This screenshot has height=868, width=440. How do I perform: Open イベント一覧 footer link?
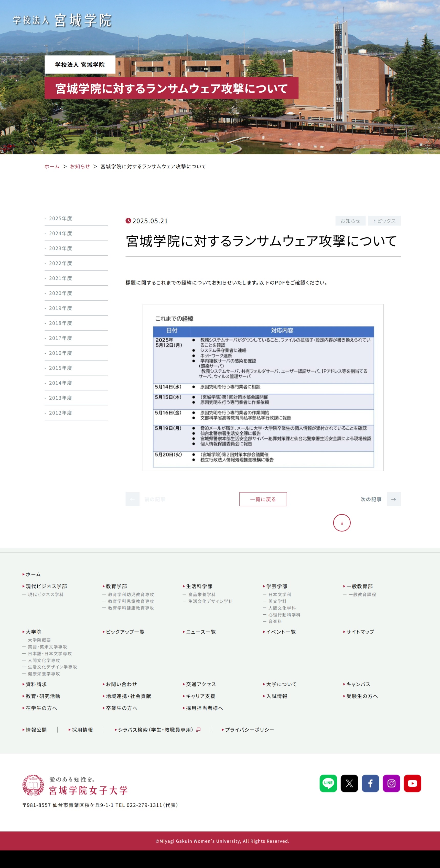[x=280, y=632]
